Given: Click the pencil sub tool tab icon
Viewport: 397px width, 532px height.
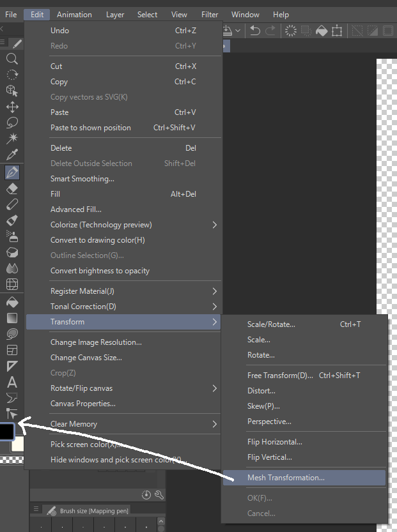Looking at the screenshot, I should 17,43.
